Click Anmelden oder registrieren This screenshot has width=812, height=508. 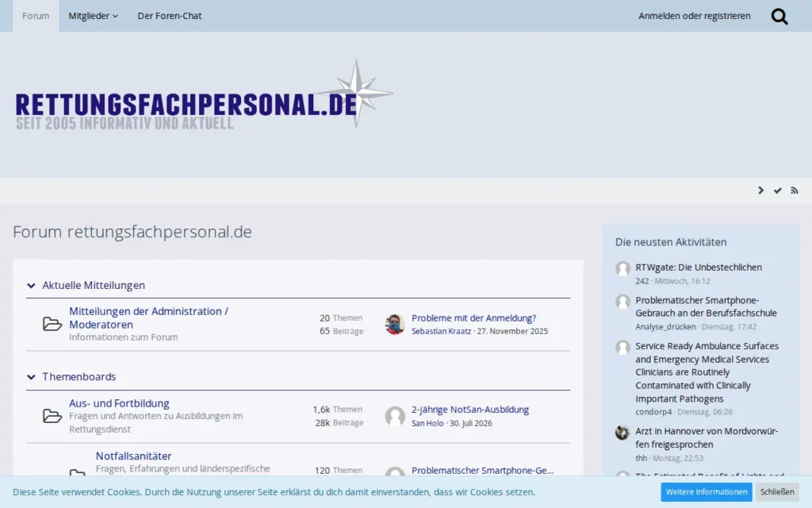pos(695,16)
